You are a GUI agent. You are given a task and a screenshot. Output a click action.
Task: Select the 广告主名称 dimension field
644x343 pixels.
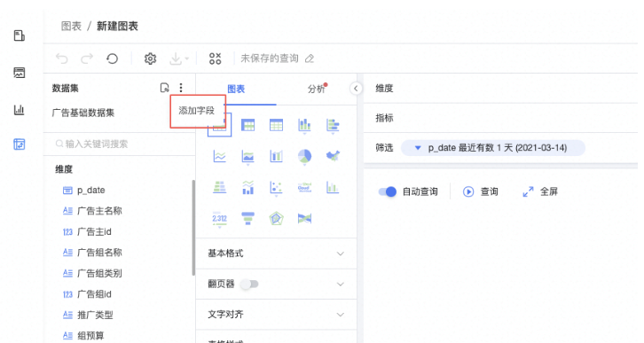coord(92,211)
